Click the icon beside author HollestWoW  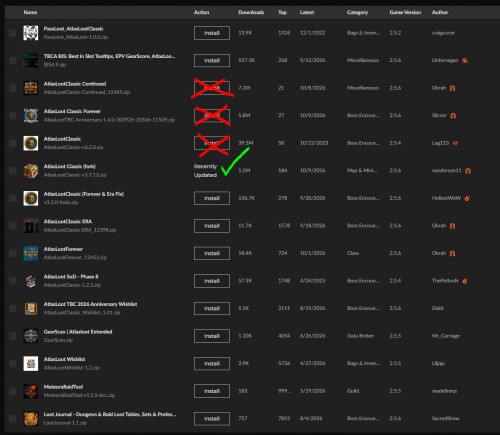coord(467,198)
